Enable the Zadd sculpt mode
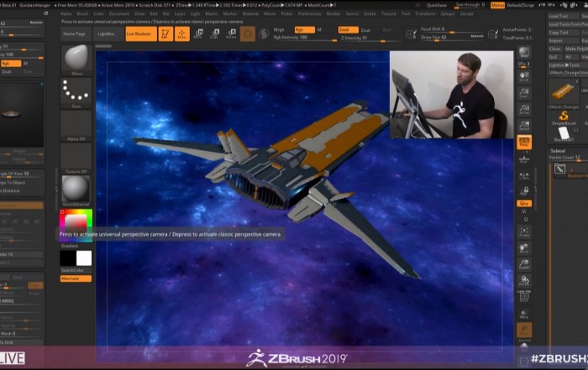 pyautogui.click(x=345, y=29)
